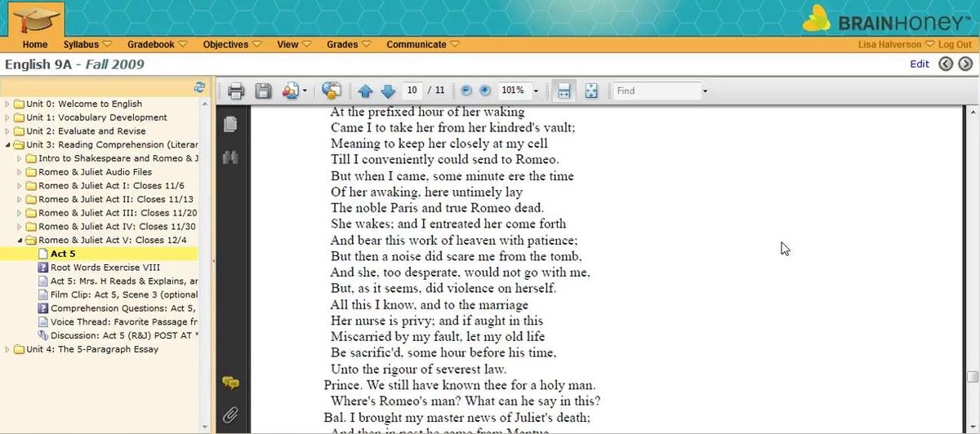Open the Gradebook menu
This screenshot has width=980, height=434.
(157, 44)
